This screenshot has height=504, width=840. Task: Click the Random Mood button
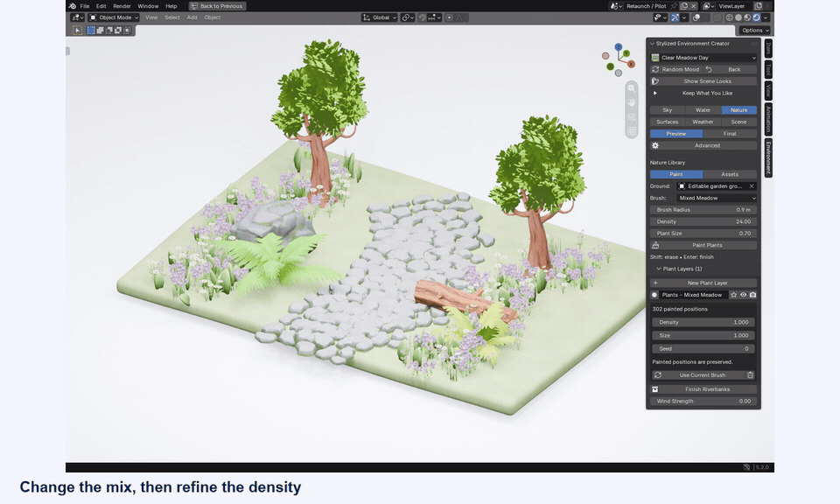click(675, 70)
